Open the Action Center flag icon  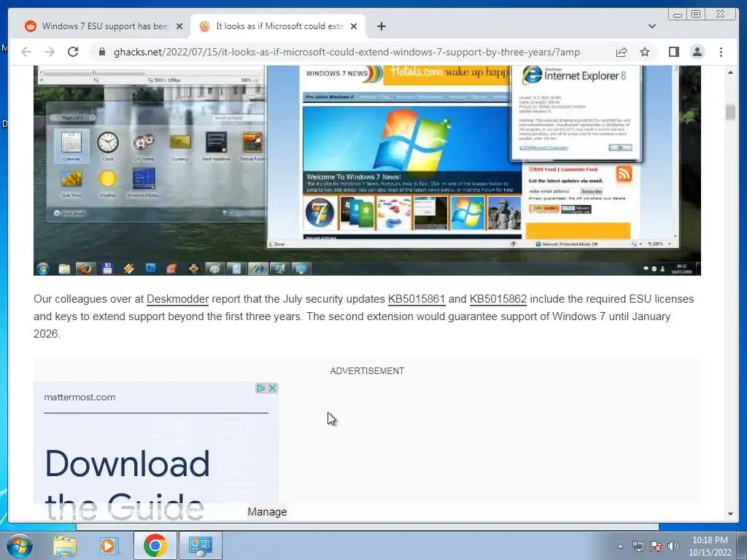click(656, 546)
